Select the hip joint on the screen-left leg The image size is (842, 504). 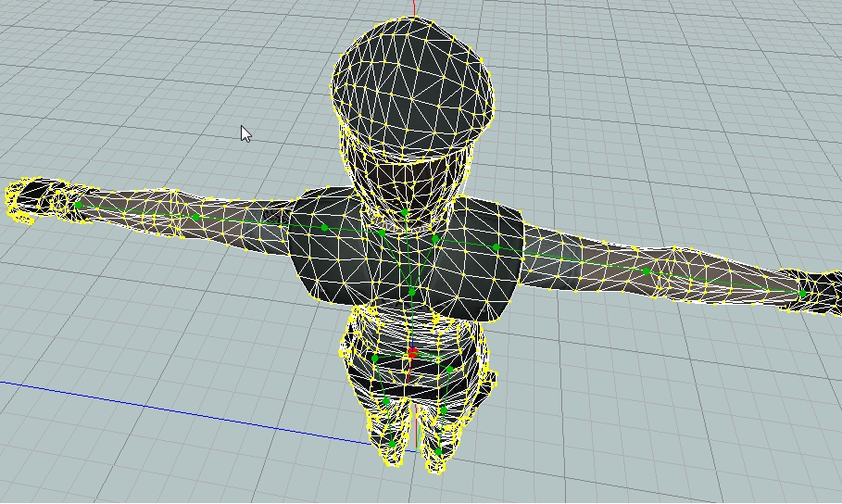click(x=375, y=358)
